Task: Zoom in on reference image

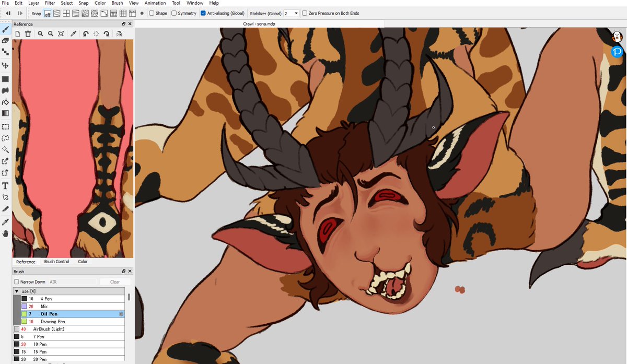Action: pyautogui.click(x=40, y=33)
